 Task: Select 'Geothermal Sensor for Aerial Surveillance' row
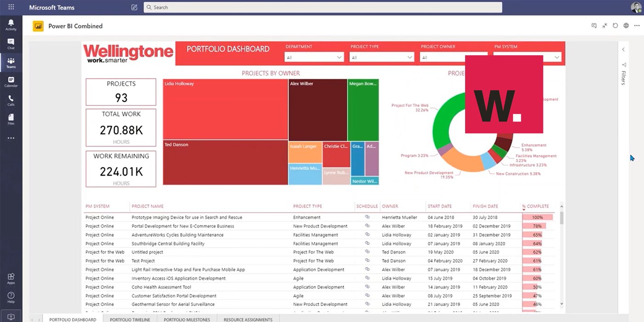coord(320,304)
